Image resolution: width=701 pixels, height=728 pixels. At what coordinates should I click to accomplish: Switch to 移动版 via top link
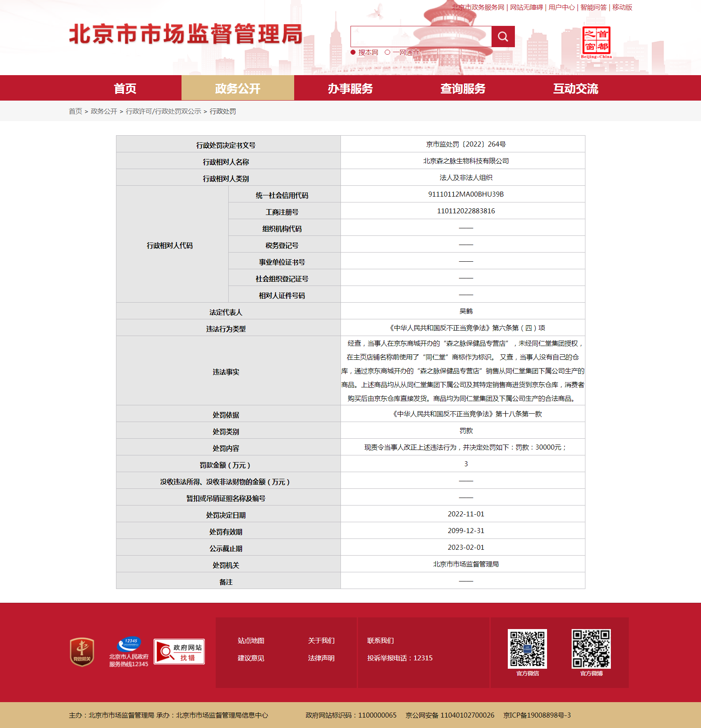coord(622,7)
